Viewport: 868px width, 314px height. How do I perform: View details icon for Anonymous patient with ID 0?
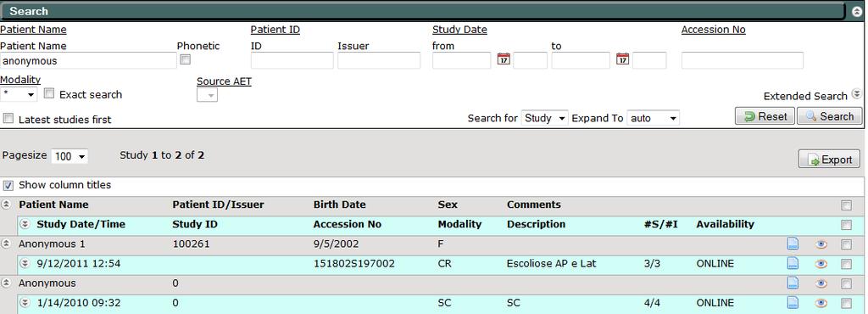click(793, 283)
